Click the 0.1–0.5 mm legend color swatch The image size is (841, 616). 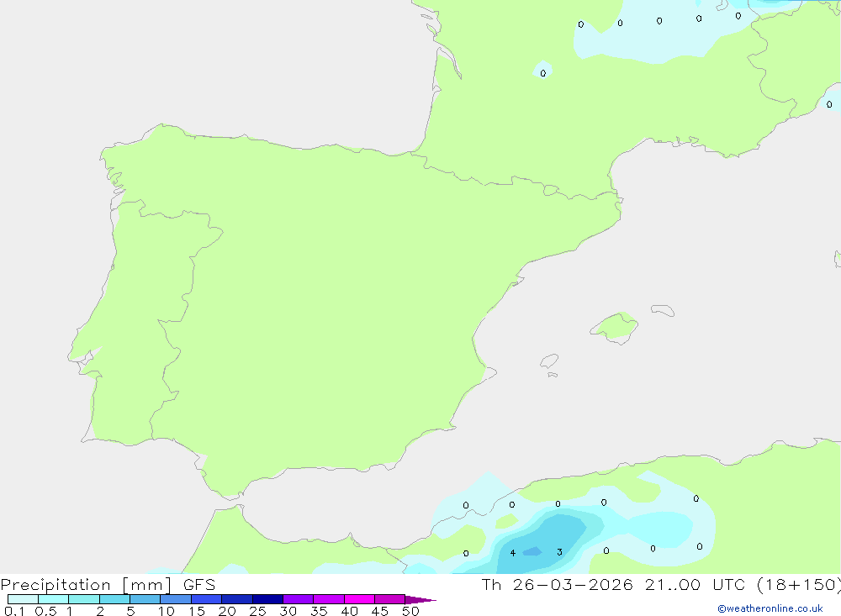pos(23,599)
